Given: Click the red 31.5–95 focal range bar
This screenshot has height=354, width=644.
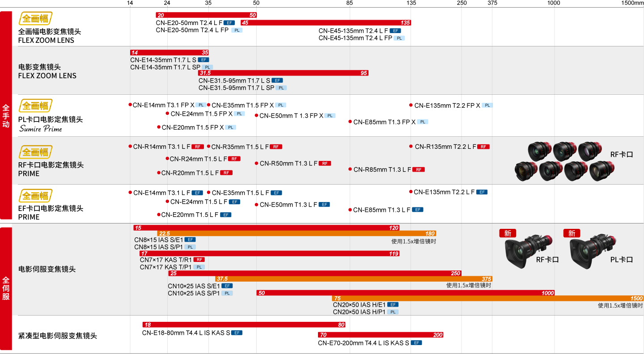Looking at the screenshot, I should (x=284, y=73).
